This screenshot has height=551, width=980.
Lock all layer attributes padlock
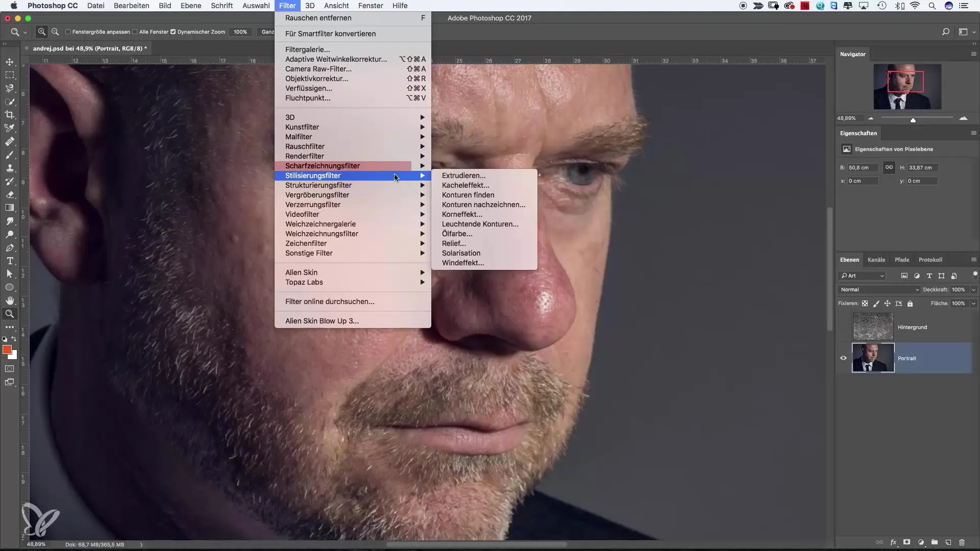pos(910,304)
